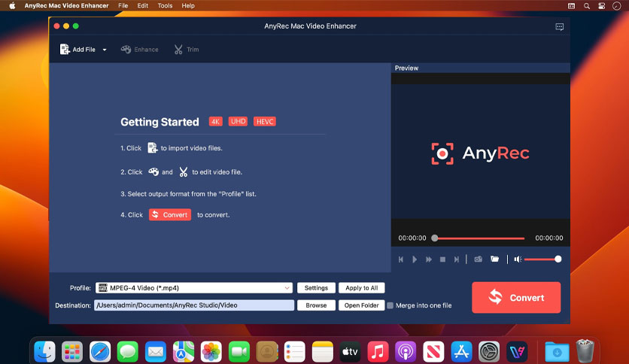Click the HEVC badge
This screenshot has width=629, height=364.
265,122
